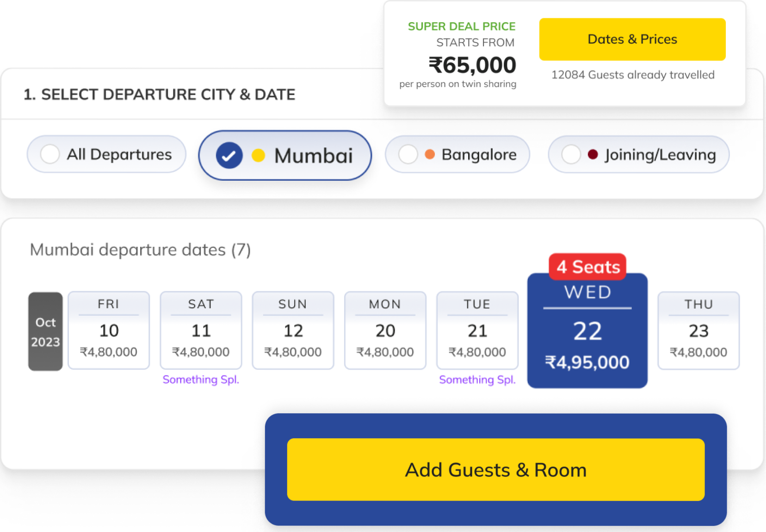Click the yellow dot beside Mumbai
This screenshot has height=532, width=766.
click(x=258, y=155)
